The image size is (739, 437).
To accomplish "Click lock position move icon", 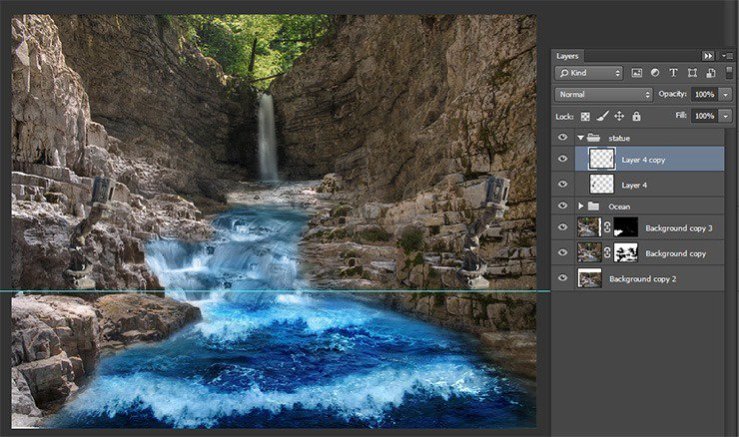I will [619, 116].
